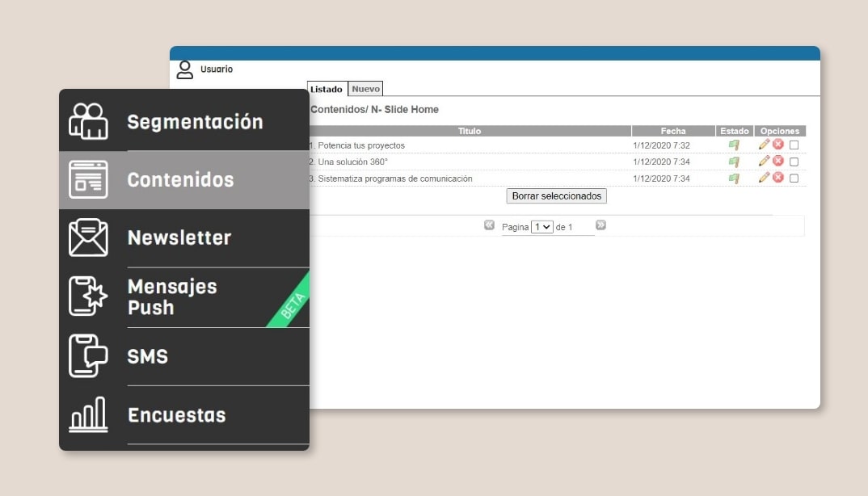Toggle status flag for Una solución 360°

coord(734,162)
